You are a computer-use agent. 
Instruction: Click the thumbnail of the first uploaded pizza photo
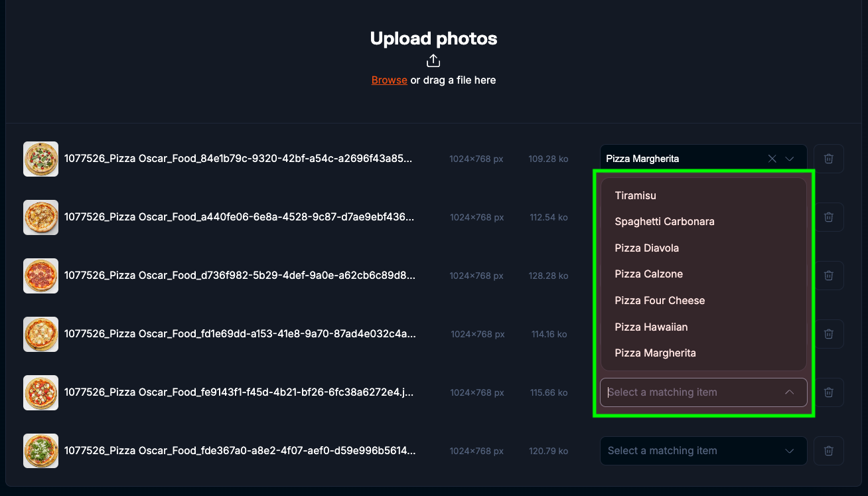click(x=40, y=159)
